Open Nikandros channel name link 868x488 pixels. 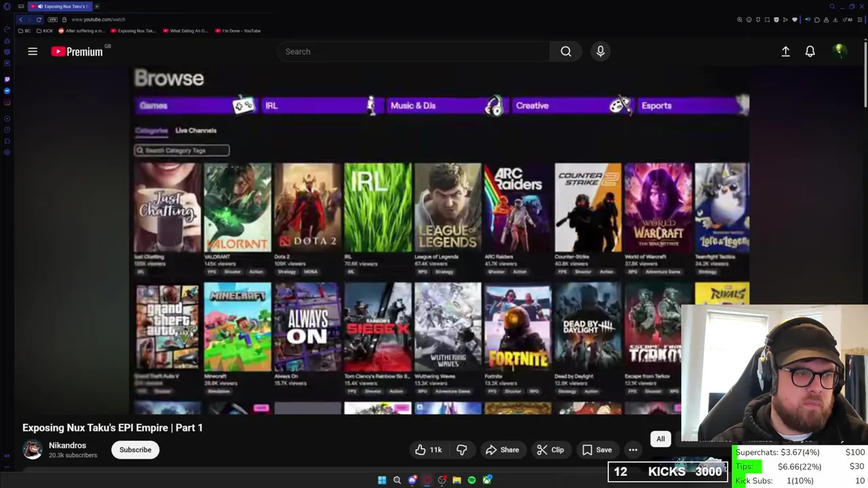pos(67,445)
